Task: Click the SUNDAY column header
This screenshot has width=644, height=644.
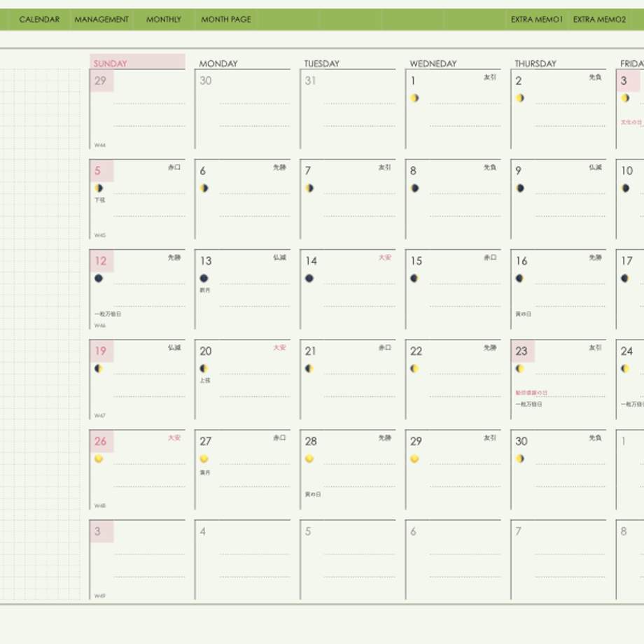Action: tap(137, 61)
